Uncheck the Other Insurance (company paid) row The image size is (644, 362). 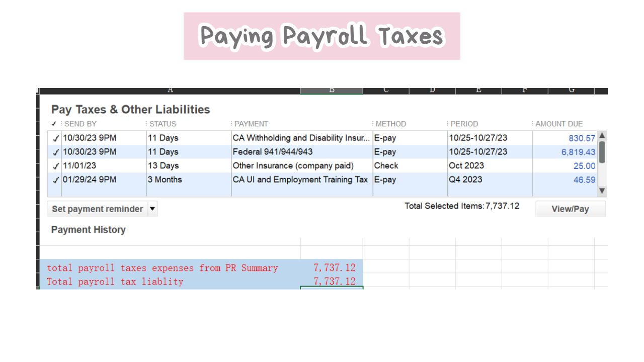click(x=56, y=166)
